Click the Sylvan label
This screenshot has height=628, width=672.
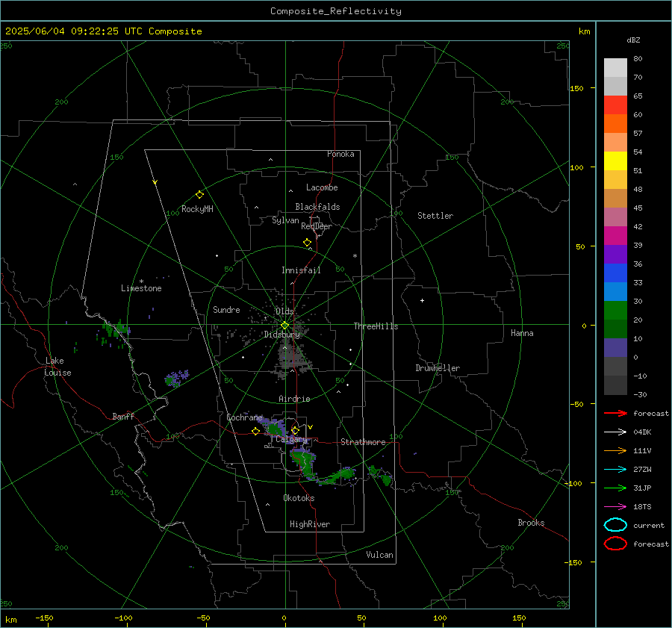pyautogui.click(x=285, y=220)
